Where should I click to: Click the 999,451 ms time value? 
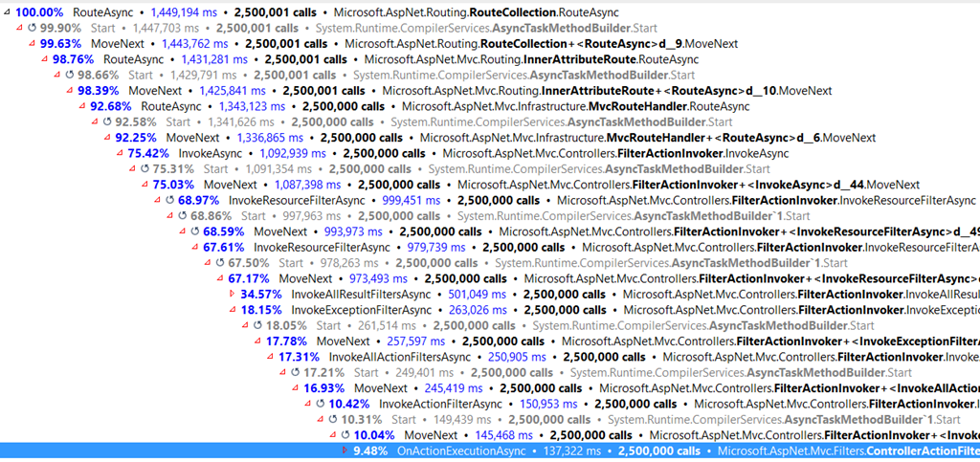pos(410,201)
